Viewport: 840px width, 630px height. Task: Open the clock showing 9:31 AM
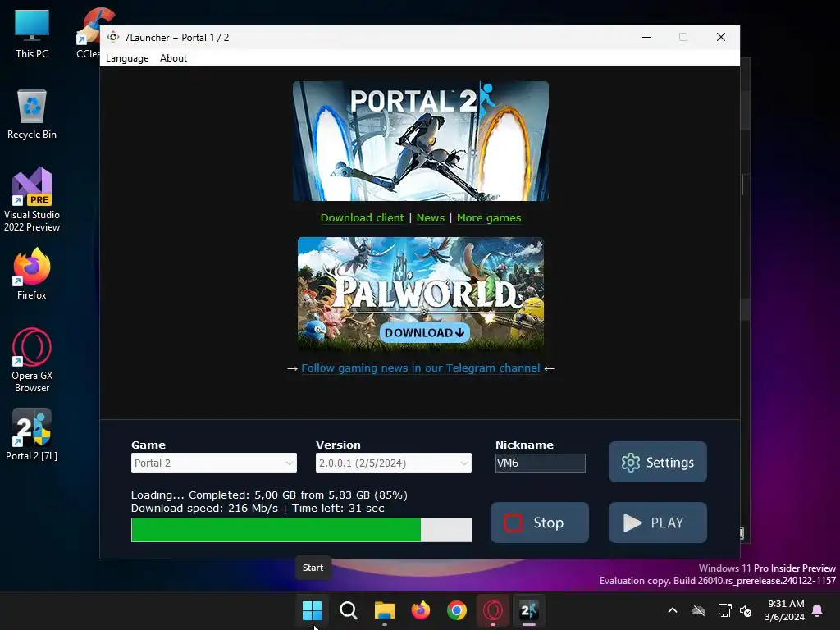click(785, 610)
